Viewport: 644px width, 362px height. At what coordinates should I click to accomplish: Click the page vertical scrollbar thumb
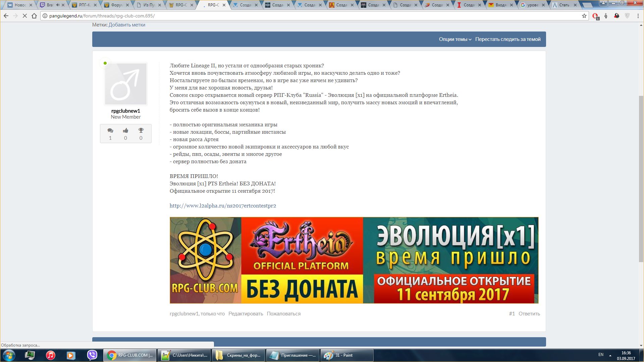(x=641, y=179)
